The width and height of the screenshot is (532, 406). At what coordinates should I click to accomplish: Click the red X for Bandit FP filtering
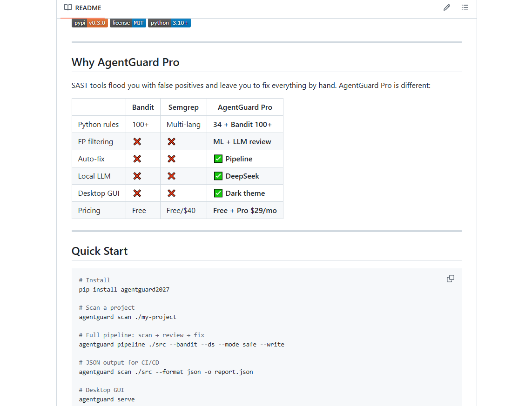137,142
